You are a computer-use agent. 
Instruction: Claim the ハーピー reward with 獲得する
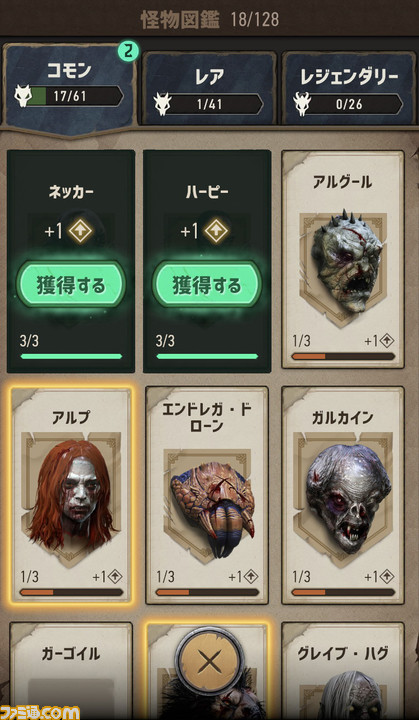(x=207, y=285)
